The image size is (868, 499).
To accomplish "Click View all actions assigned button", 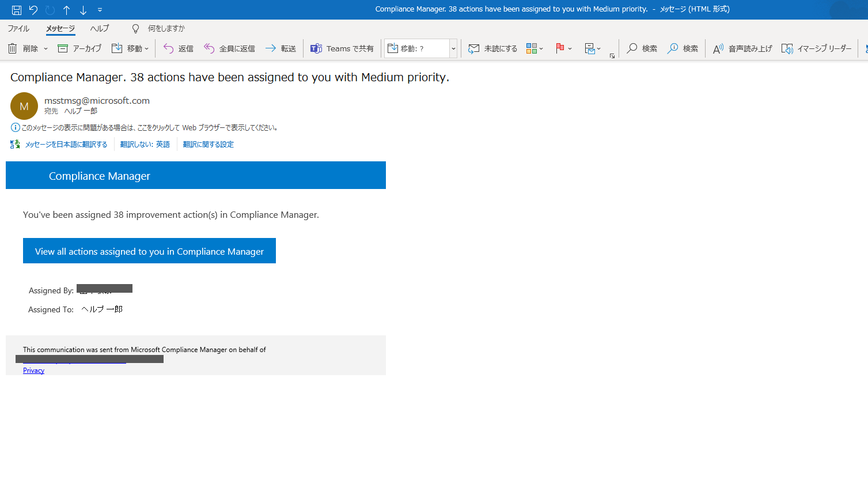I will coord(149,251).
